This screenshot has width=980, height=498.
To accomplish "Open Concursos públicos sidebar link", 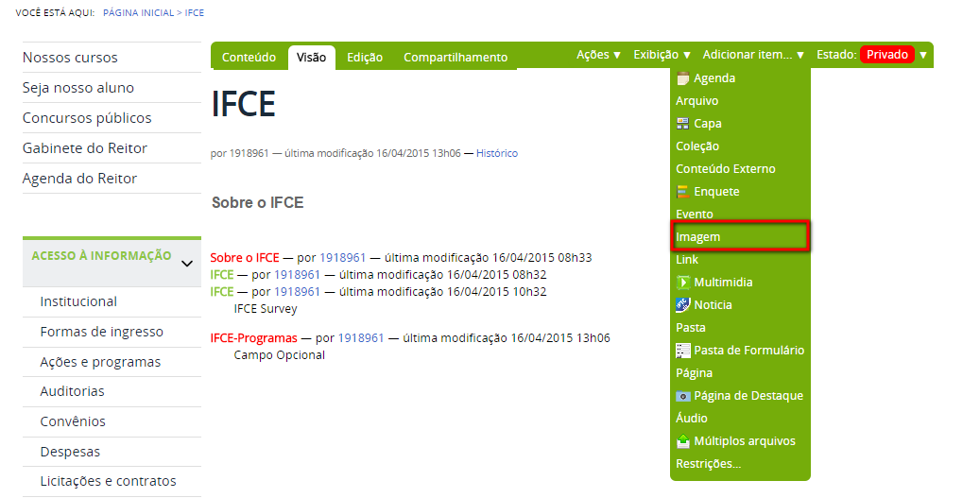I will pos(87,118).
